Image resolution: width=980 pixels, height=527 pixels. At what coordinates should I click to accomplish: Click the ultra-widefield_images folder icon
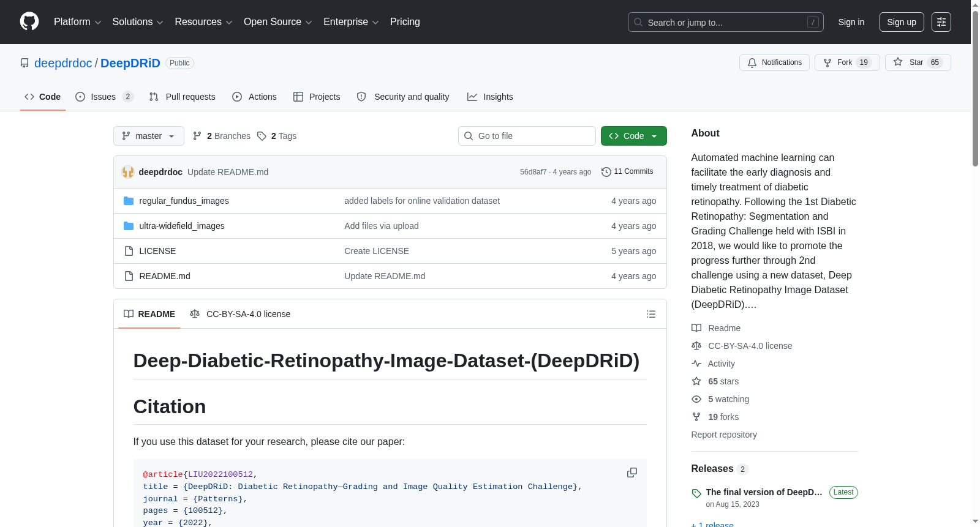[129, 226]
